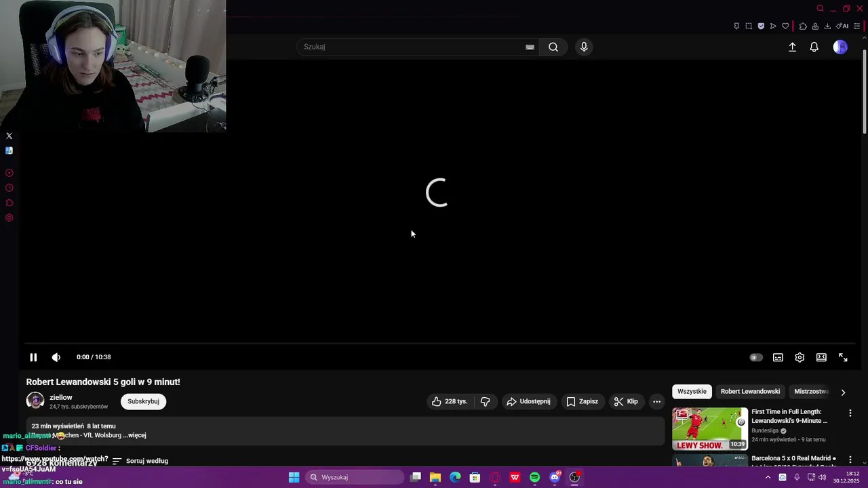Open the YouTube account avatar menu
868x488 pixels.
(x=840, y=47)
